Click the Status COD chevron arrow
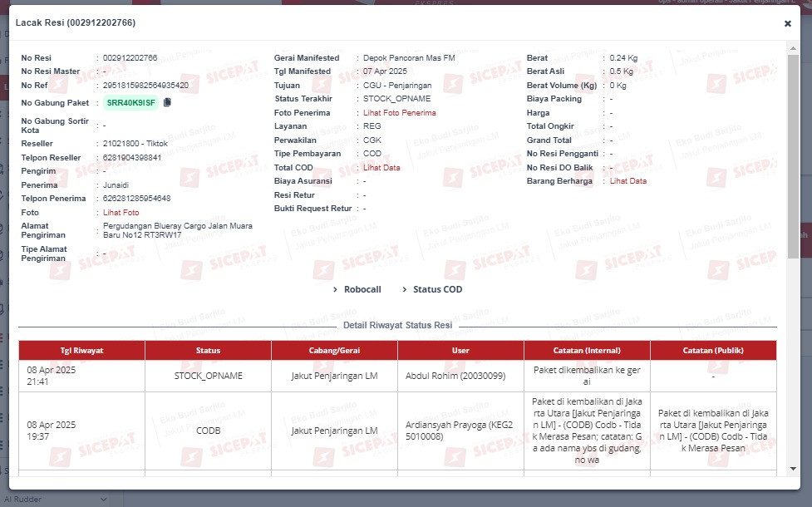This screenshot has width=812, height=507. tap(405, 289)
